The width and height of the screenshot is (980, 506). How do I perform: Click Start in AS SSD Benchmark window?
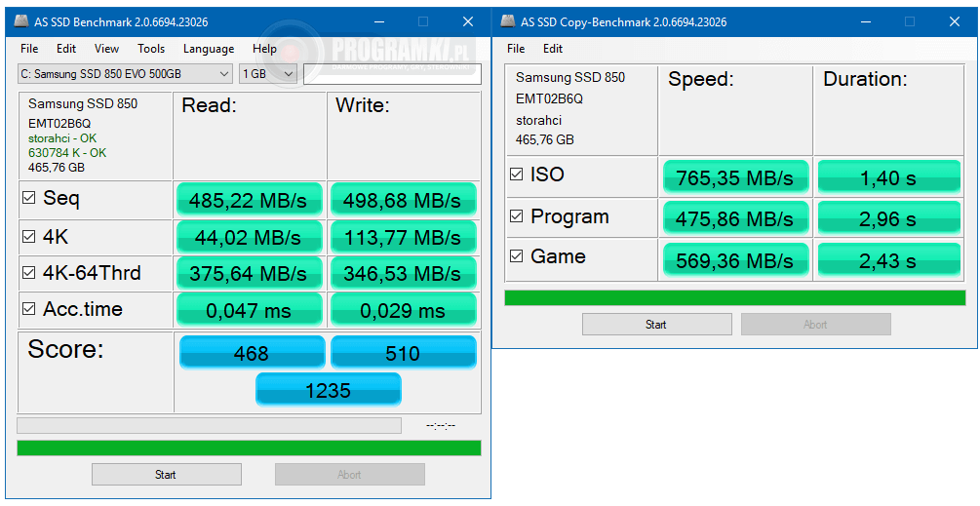(166, 475)
